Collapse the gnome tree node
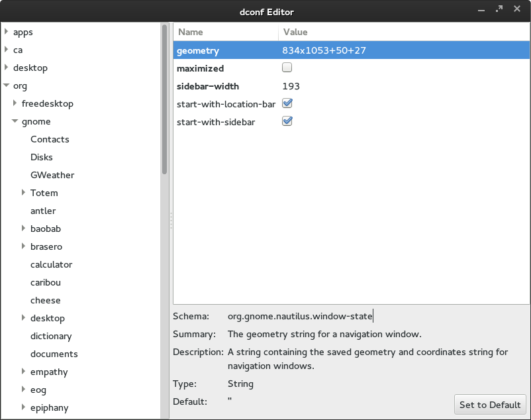Viewport: 531px width, 420px height. coord(15,121)
